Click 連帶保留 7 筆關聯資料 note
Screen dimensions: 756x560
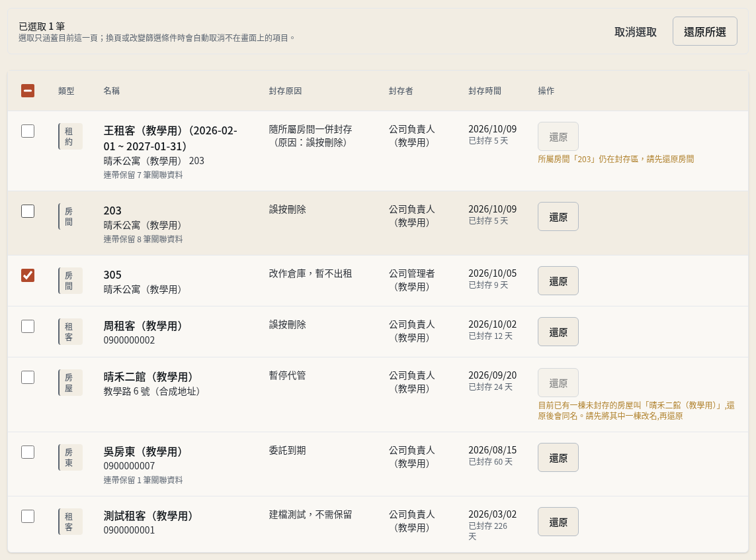click(x=143, y=175)
